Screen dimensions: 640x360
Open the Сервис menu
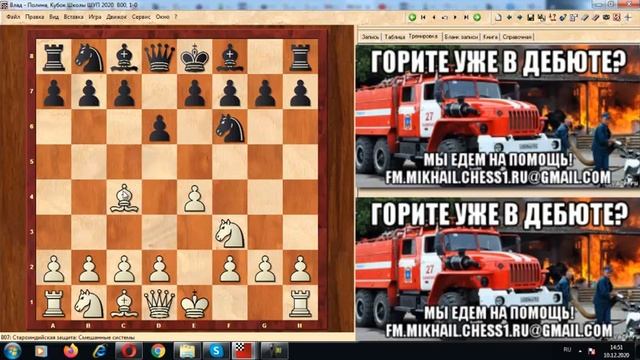click(141, 17)
